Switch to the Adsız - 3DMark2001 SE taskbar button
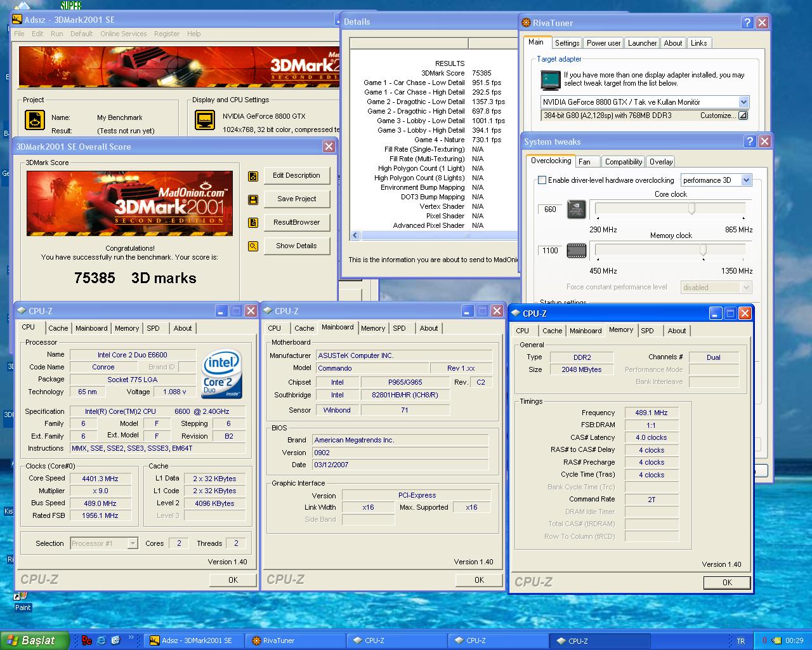812x650 pixels. point(193,640)
